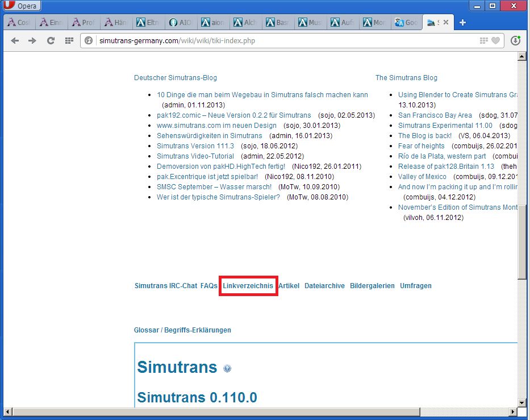
Task: Click the site info globe icon
Action: 88,40
